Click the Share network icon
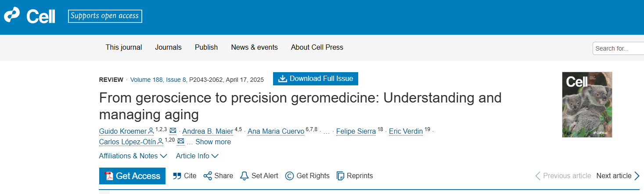The image size is (644, 194). [208, 176]
